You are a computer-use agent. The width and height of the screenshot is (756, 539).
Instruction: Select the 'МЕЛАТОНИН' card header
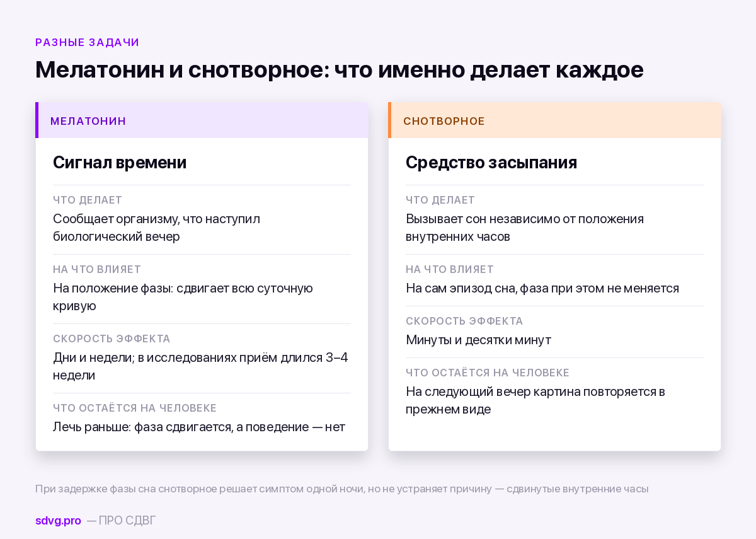pos(202,120)
